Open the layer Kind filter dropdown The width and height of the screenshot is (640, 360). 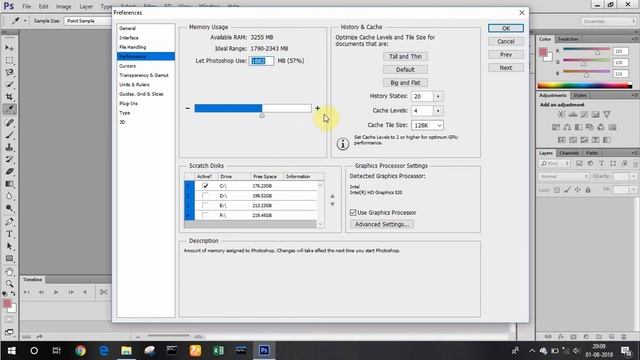point(555,163)
